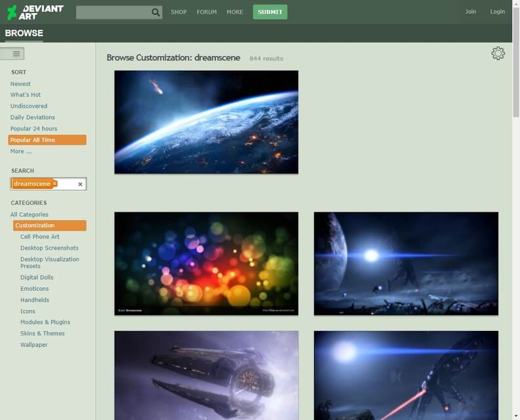Select All Categories
Screen dimensions: 520x420
[30, 214]
